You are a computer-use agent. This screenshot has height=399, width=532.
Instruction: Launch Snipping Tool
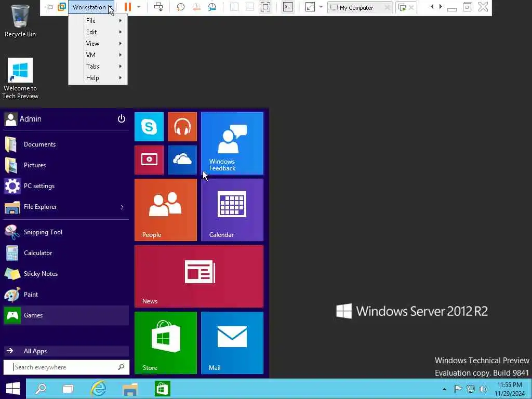tap(66, 232)
